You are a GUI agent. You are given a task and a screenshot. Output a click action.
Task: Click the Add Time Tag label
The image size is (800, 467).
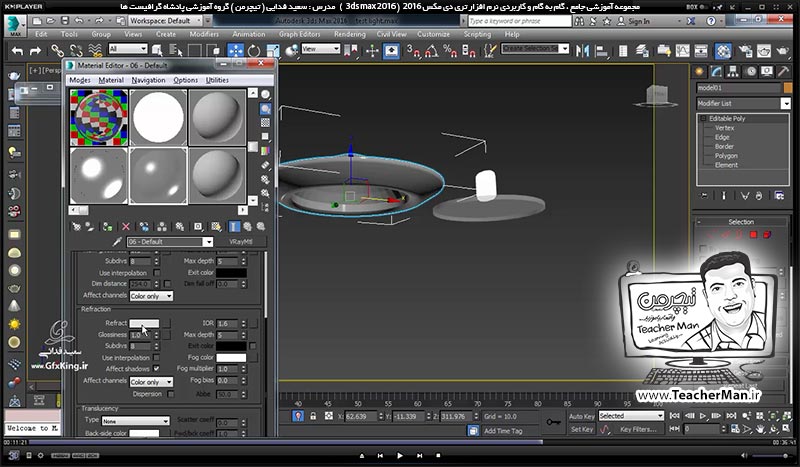pos(503,431)
